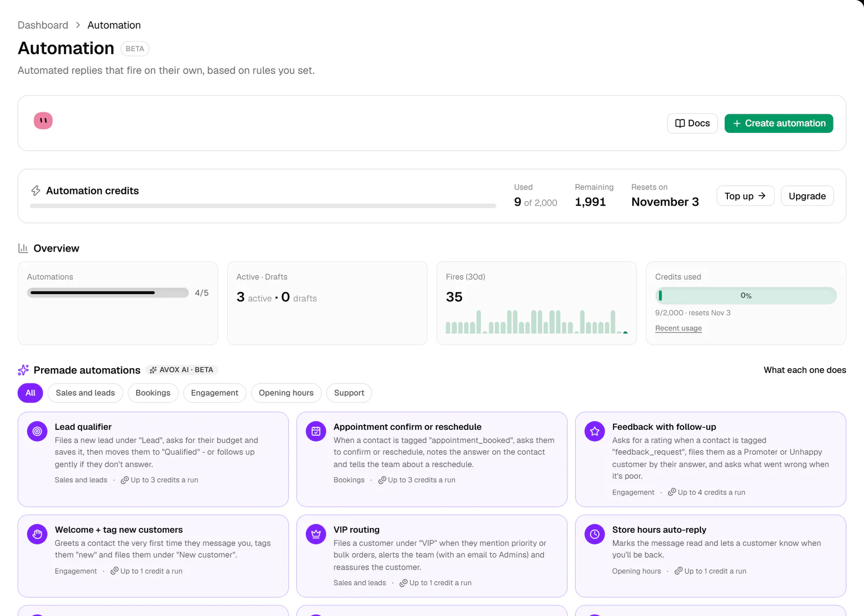This screenshot has height=616, width=864.
Task: Click the Credits used 0% bar
Action: coord(746,296)
